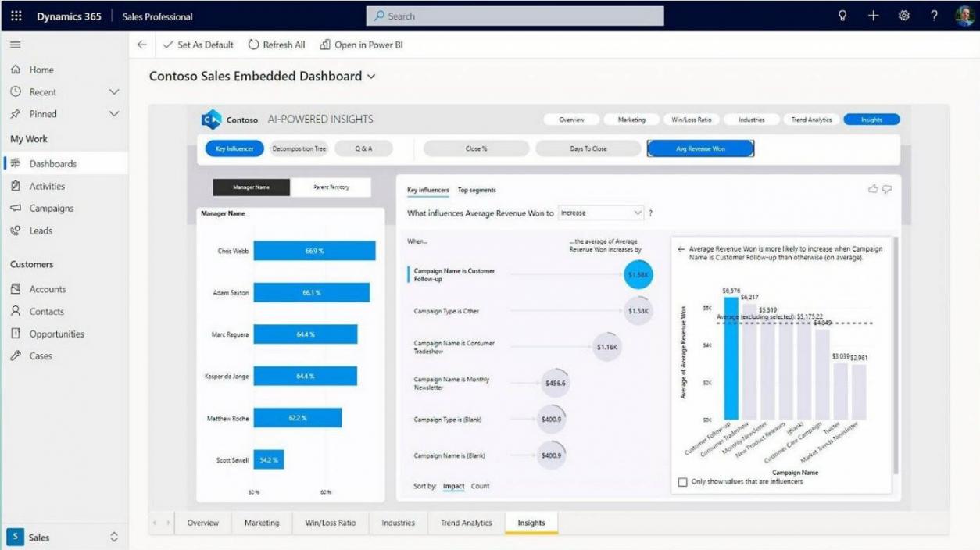
Task: Select the Avg Revenue Won metric
Action: (x=700, y=148)
